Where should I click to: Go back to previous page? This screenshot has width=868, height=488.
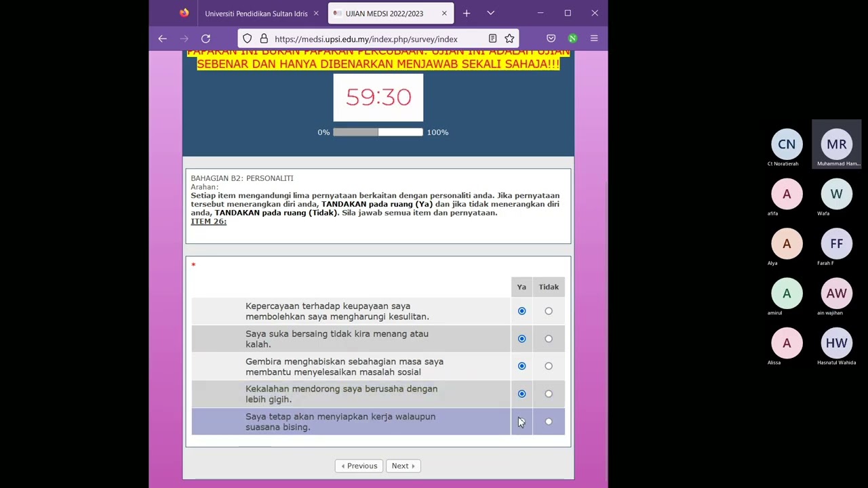click(x=162, y=39)
